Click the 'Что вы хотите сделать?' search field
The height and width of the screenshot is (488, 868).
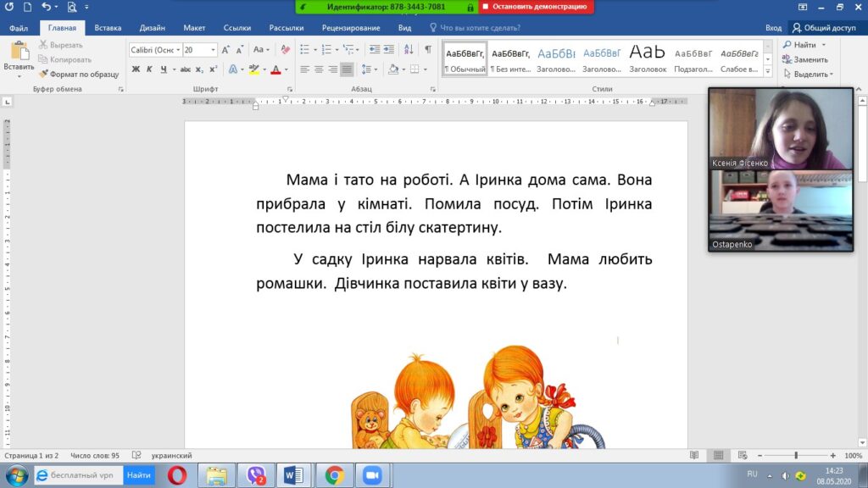[480, 28]
